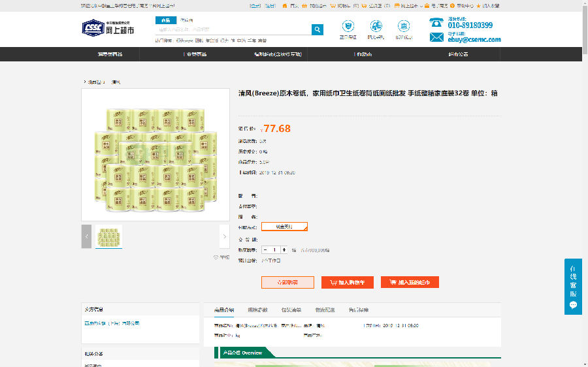Click phone number 010-89180399
Screen dimensions: 588x367
tap(470, 25)
